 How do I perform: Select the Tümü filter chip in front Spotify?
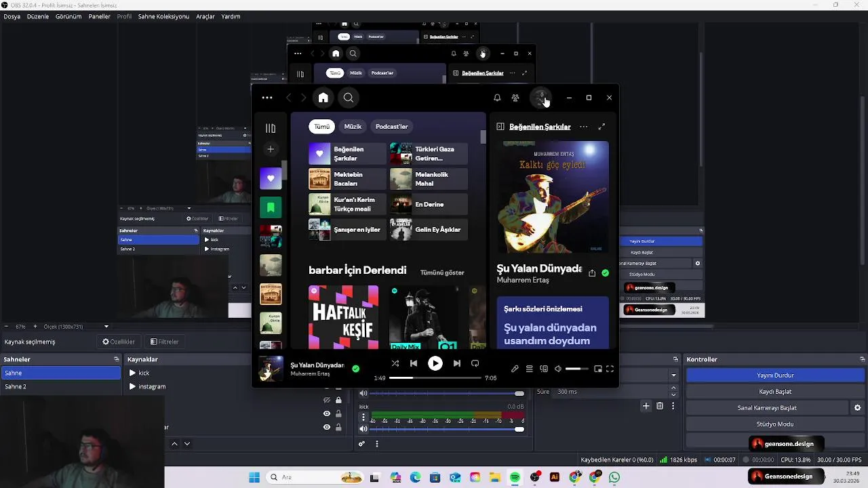[x=321, y=127]
